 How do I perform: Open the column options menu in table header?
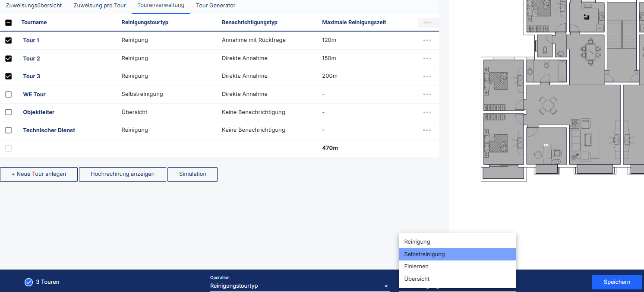pyautogui.click(x=427, y=23)
